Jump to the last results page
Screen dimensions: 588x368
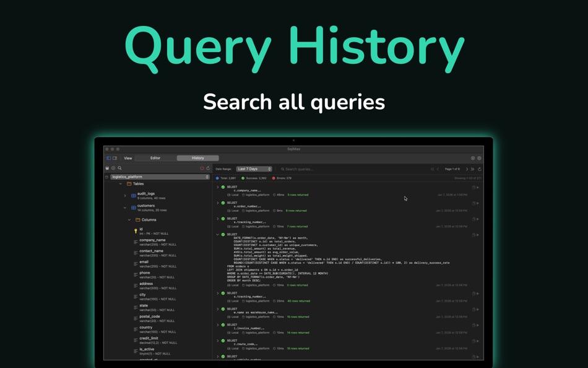tap(473, 169)
